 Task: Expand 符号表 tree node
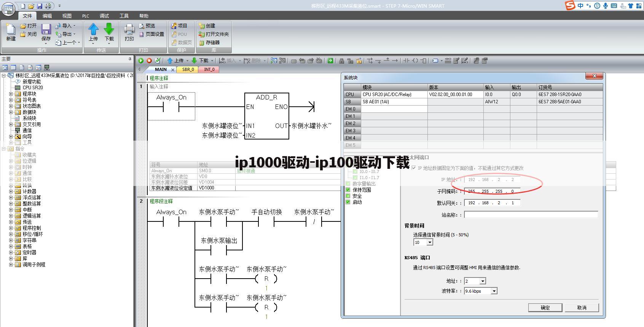(x=11, y=100)
